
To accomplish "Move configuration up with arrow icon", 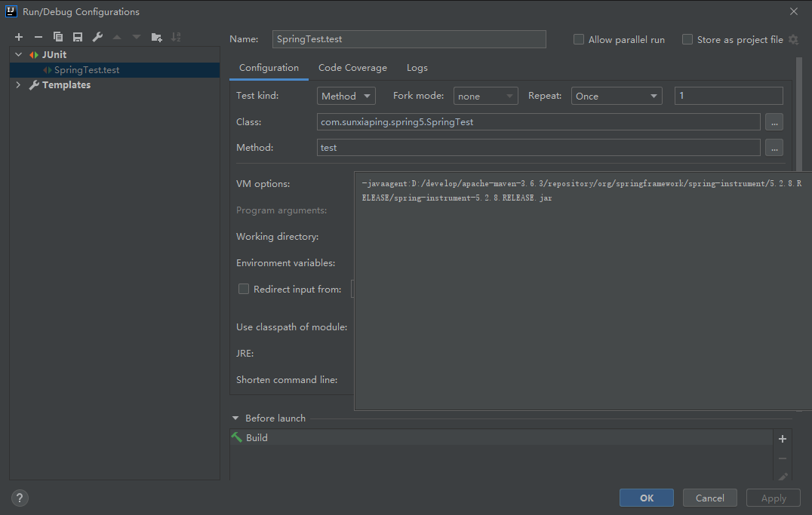I will pyautogui.click(x=117, y=37).
